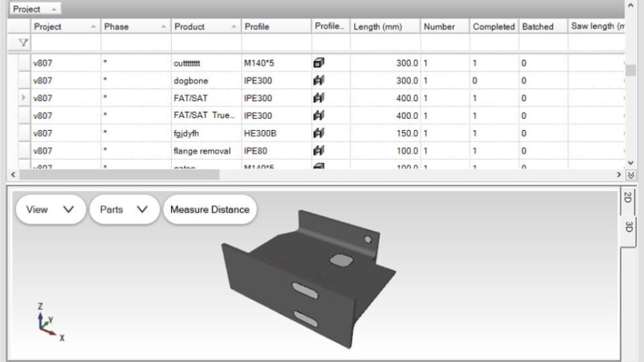Click the XYZ axis gizmo in the 3D viewer
Viewport: 644px width, 362px height.
tap(47, 322)
